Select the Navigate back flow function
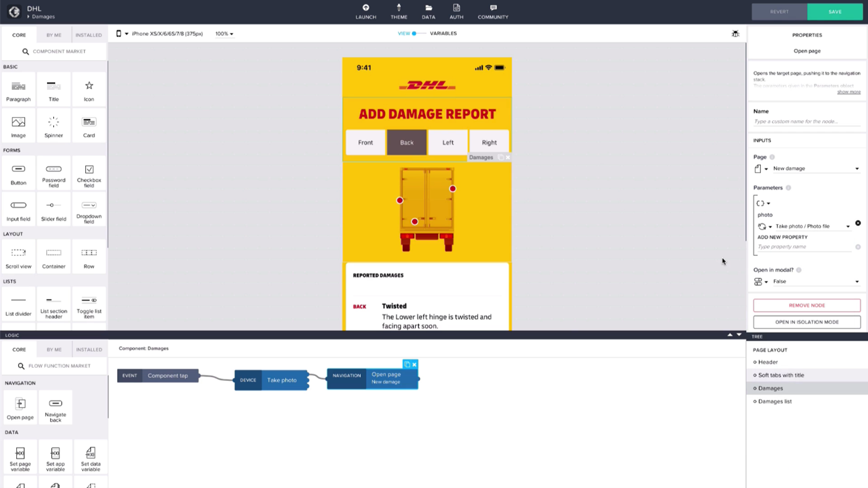 [x=55, y=408]
